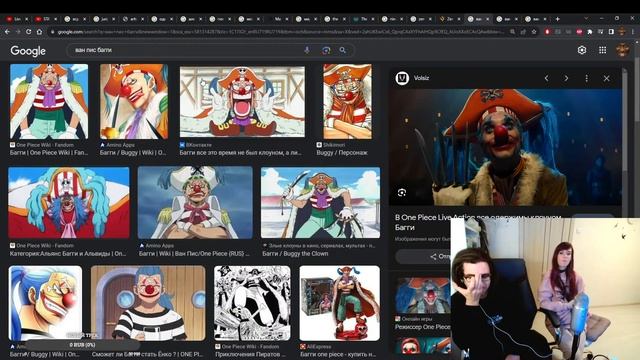Viewport: 640px width, 360px height.
Task: Toggle the browser side panel icon
Action: [611, 31]
